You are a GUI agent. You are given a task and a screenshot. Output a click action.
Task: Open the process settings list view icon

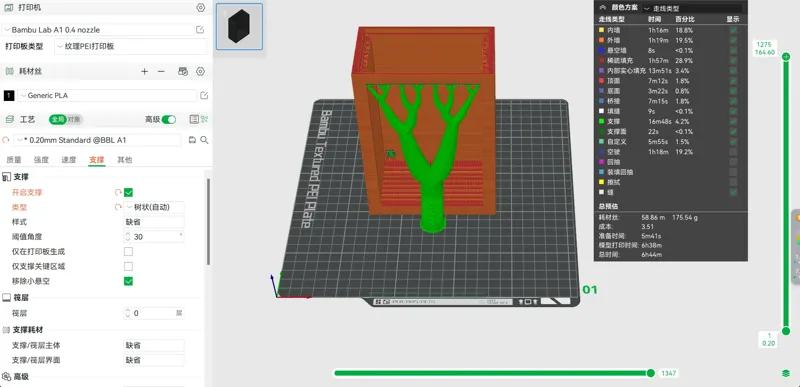[x=194, y=119]
